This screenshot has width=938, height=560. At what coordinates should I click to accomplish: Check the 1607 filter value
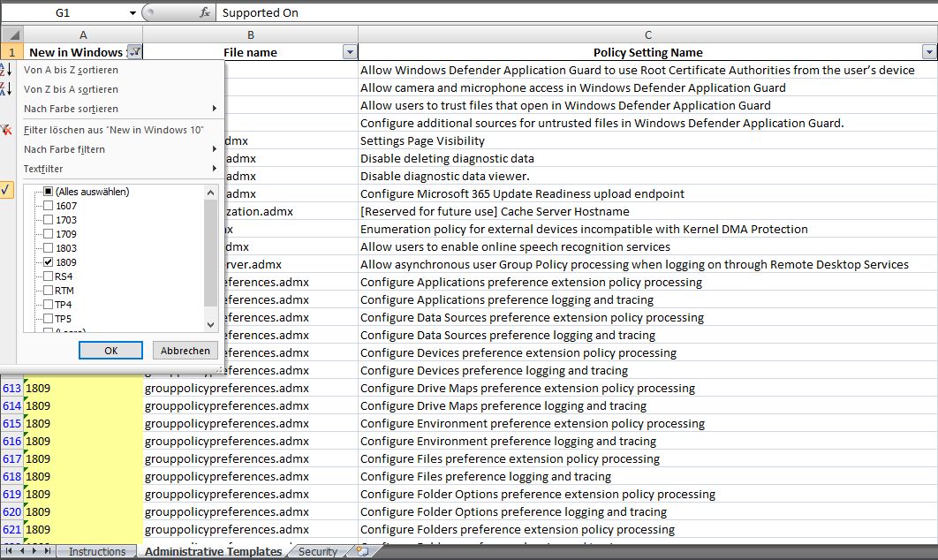click(x=49, y=206)
